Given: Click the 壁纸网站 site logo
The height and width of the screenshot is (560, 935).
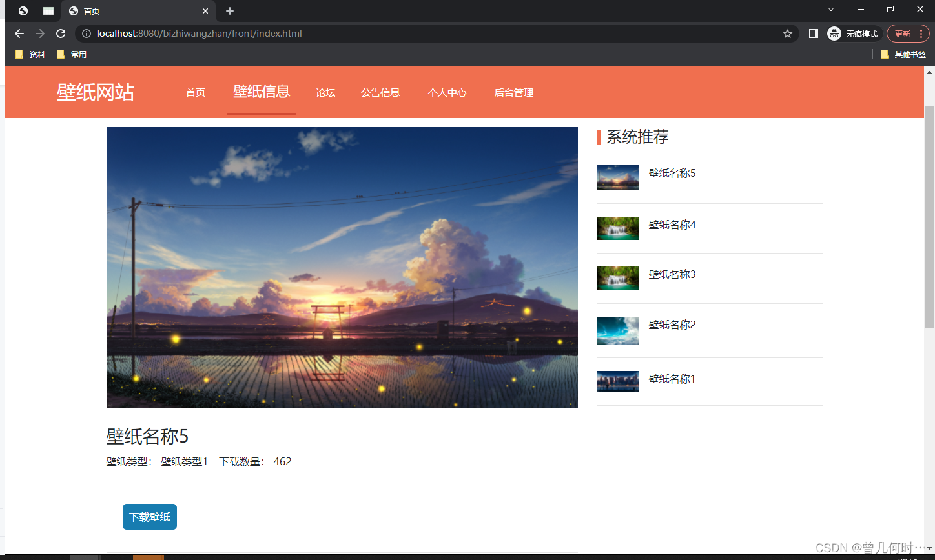Looking at the screenshot, I should pos(94,92).
